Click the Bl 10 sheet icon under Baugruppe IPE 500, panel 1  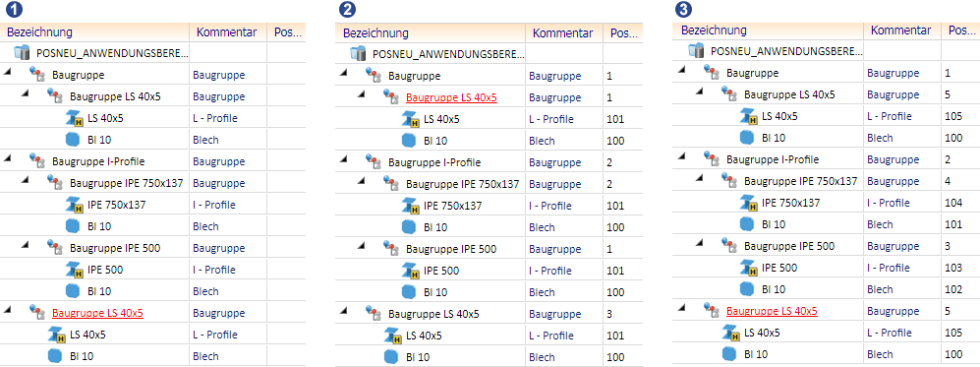[x=74, y=291]
